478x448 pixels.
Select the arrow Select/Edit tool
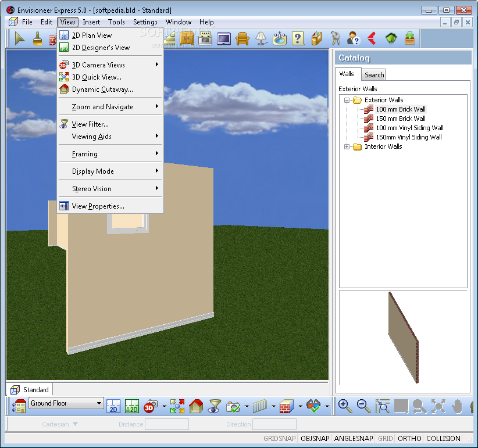tap(20, 38)
